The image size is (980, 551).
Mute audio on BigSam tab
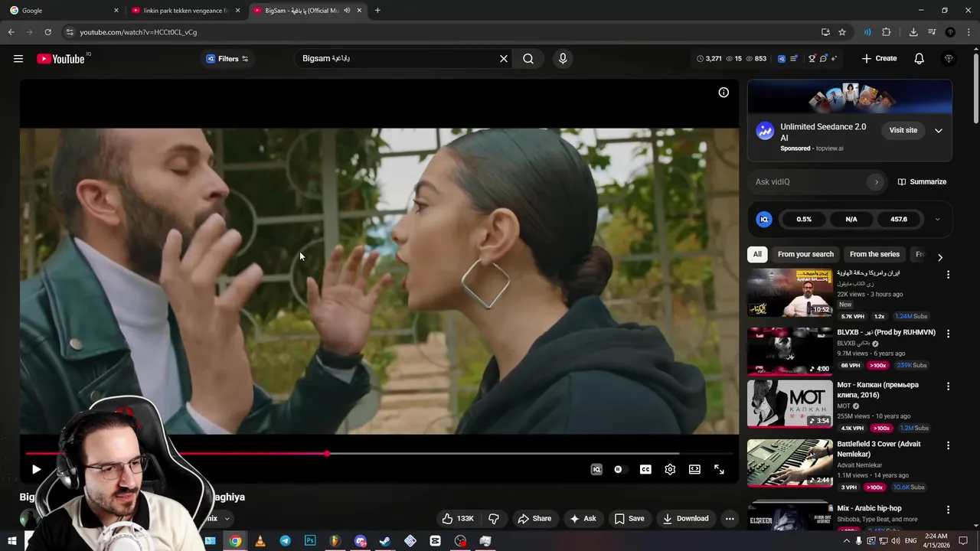click(347, 11)
